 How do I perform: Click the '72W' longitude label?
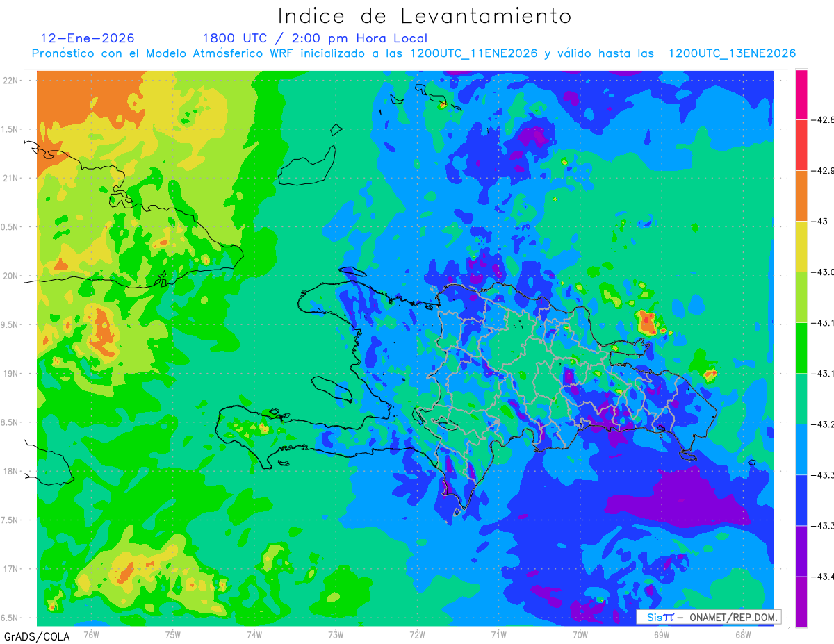click(417, 634)
